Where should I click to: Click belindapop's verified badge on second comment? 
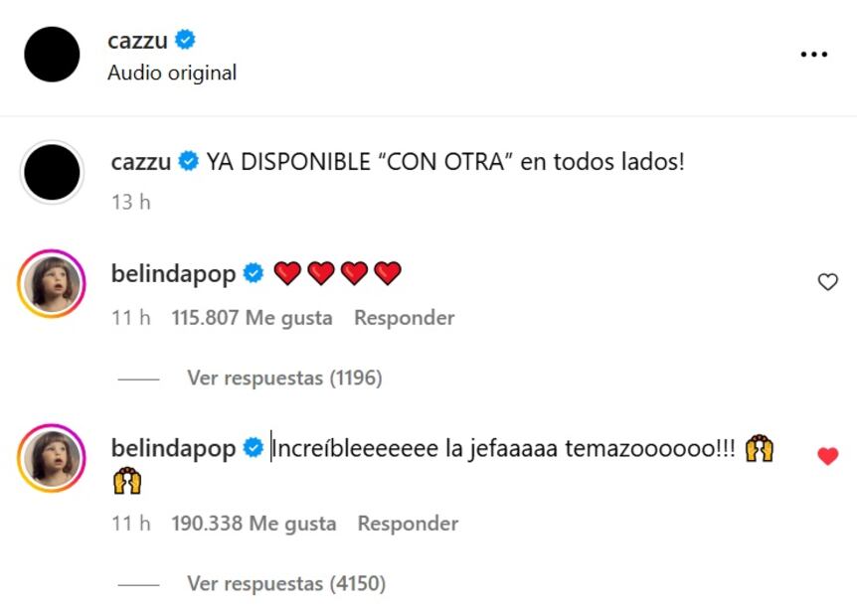click(x=254, y=448)
